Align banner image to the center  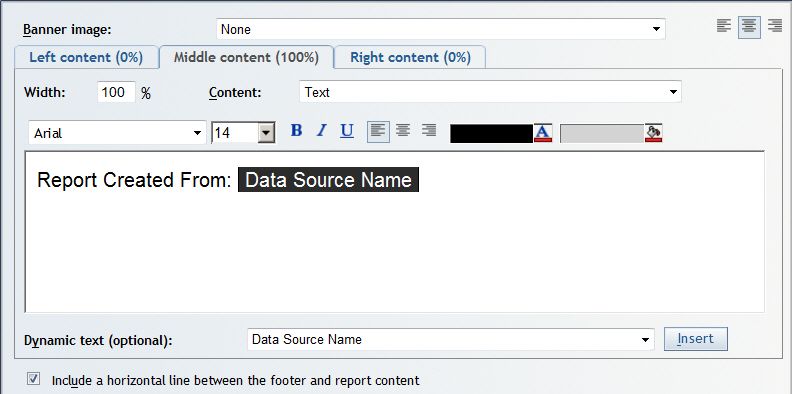pos(749,27)
